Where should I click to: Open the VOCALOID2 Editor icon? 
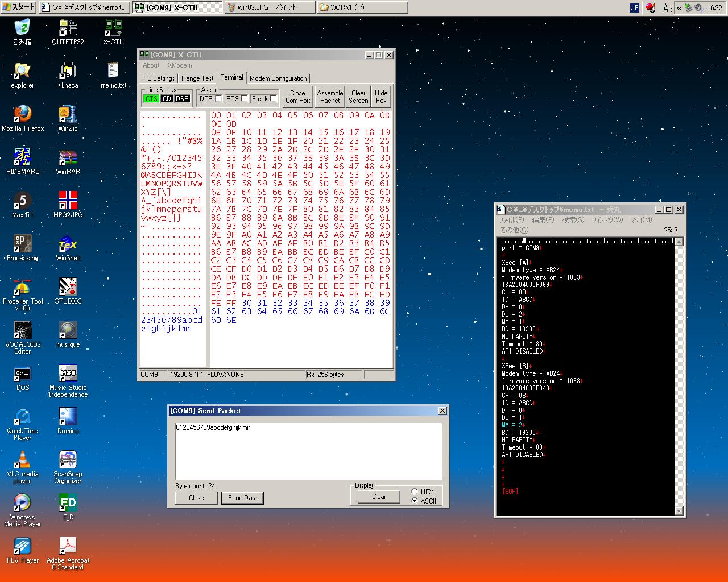(22, 330)
